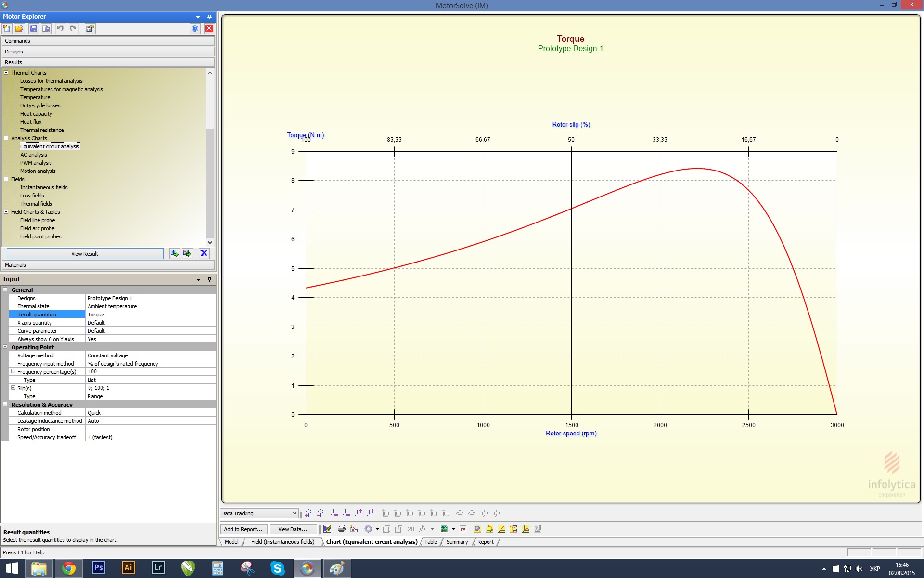Click the print chart printer icon
Image resolution: width=924 pixels, height=578 pixels.
341,529
